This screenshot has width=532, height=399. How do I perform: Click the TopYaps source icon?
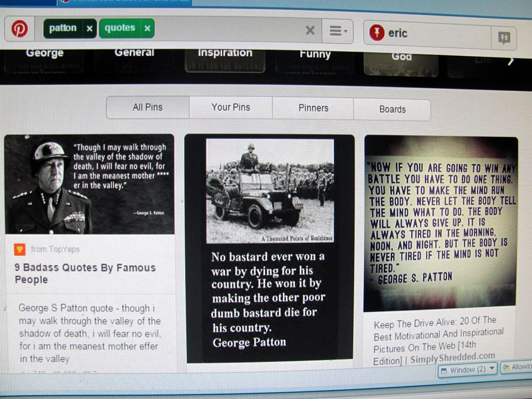20,249
